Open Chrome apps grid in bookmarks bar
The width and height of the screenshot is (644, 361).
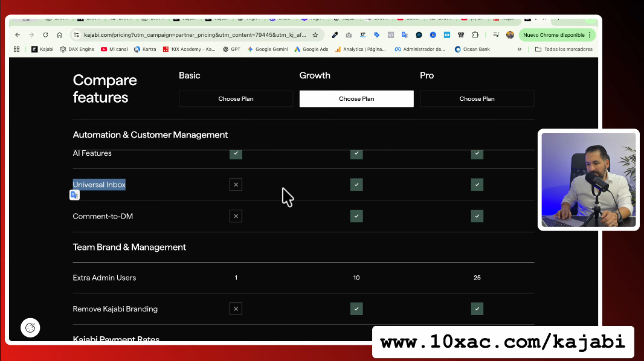click(x=17, y=50)
